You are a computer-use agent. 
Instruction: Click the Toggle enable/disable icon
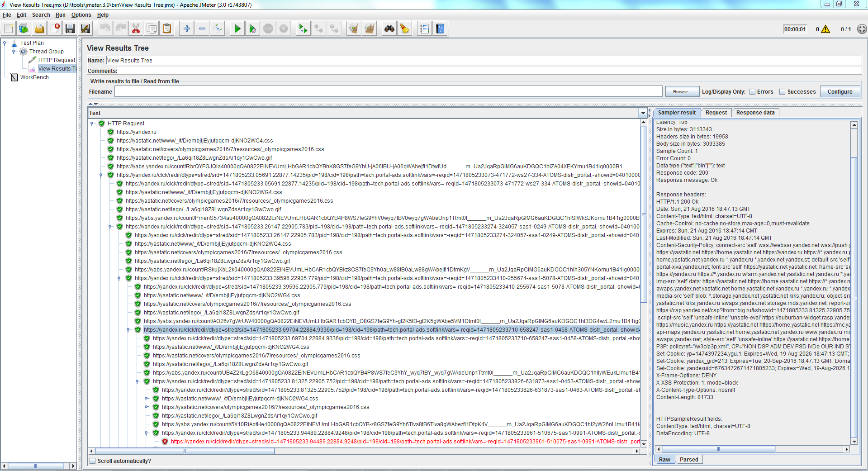[218, 29]
